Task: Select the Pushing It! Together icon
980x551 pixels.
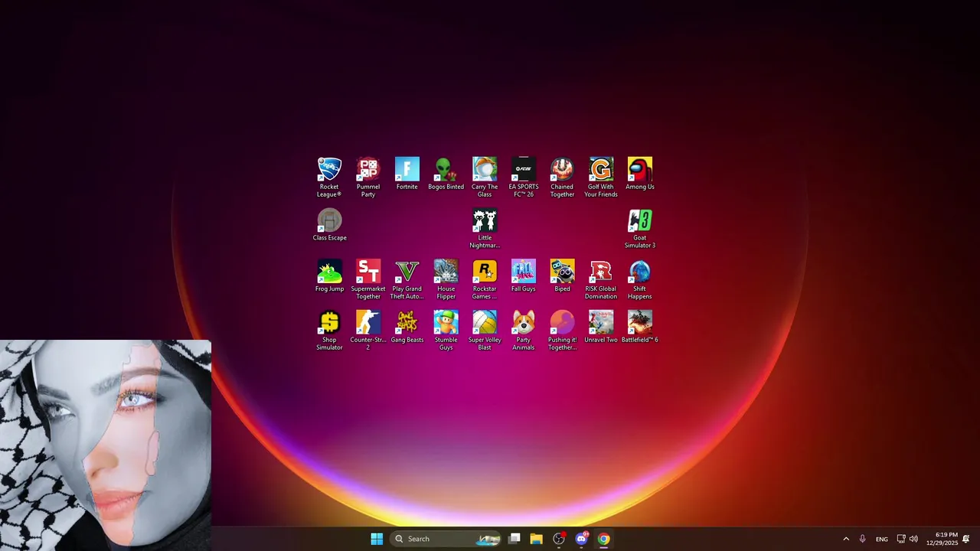Action: click(562, 331)
